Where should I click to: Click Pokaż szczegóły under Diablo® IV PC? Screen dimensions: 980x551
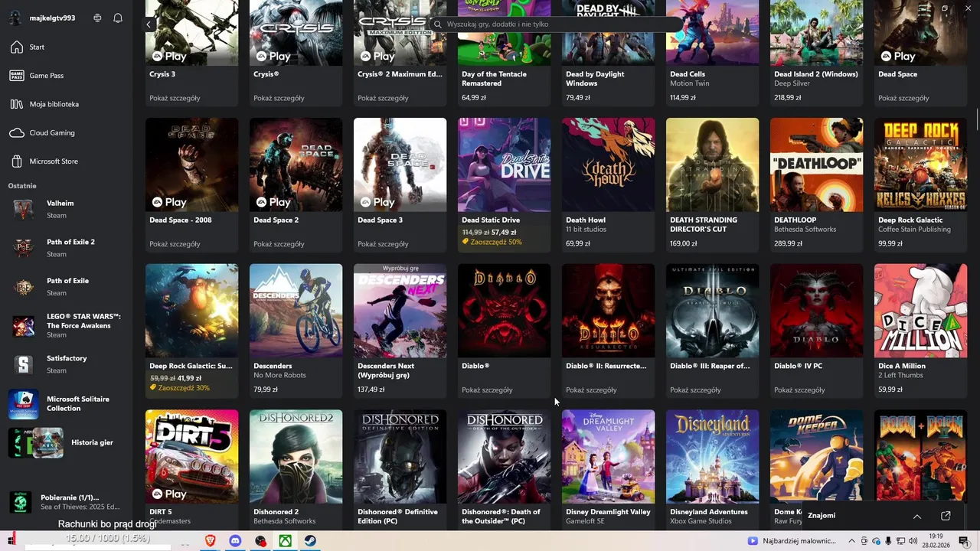(x=799, y=390)
